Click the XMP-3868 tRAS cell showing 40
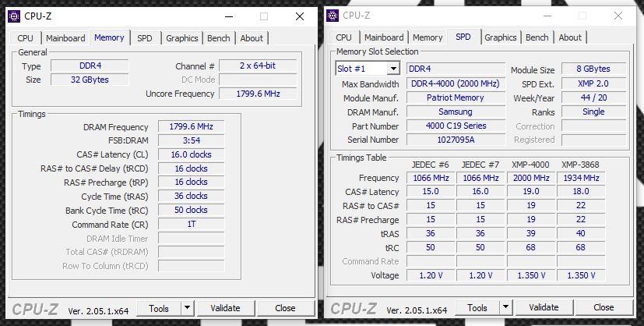Image resolution: width=644 pixels, height=326 pixels. pyautogui.click(x=581, y=233)
